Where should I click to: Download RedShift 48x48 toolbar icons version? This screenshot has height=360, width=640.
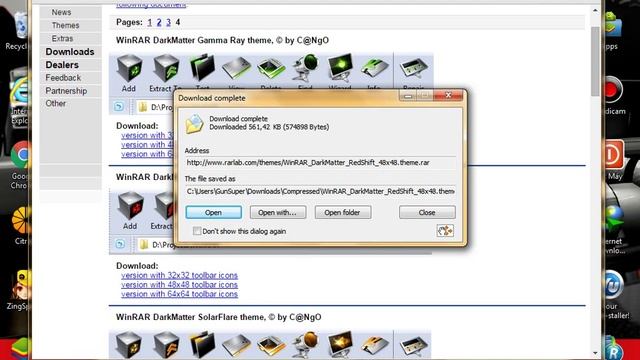[179, 285]
